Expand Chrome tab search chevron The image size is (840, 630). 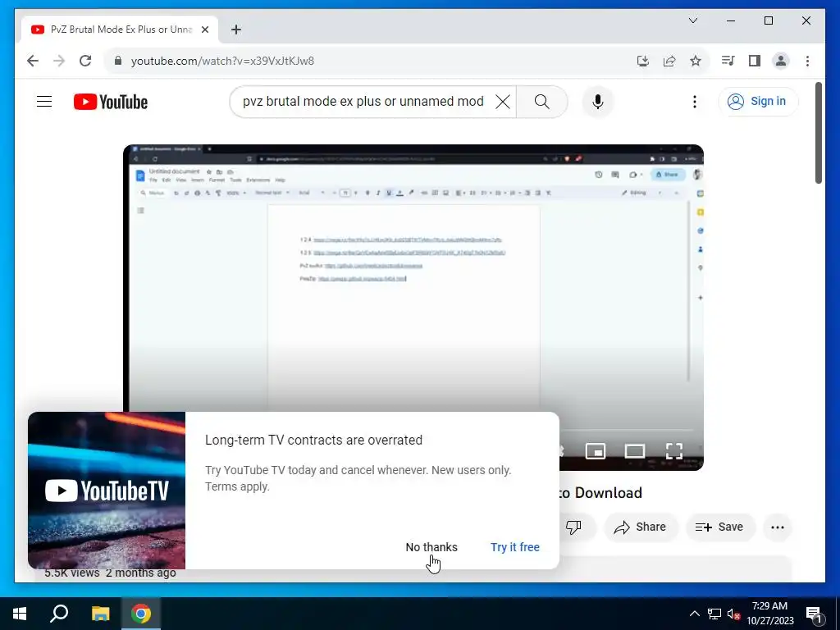[692, 21]
